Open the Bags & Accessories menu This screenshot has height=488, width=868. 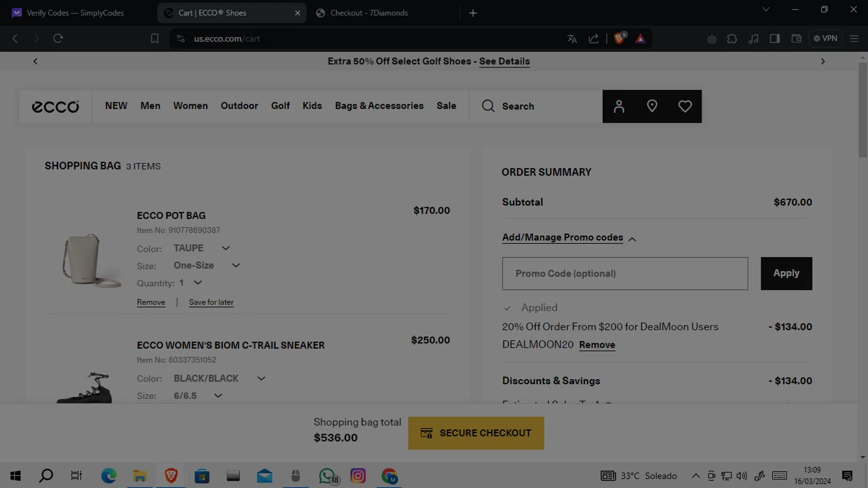(379, 106)
